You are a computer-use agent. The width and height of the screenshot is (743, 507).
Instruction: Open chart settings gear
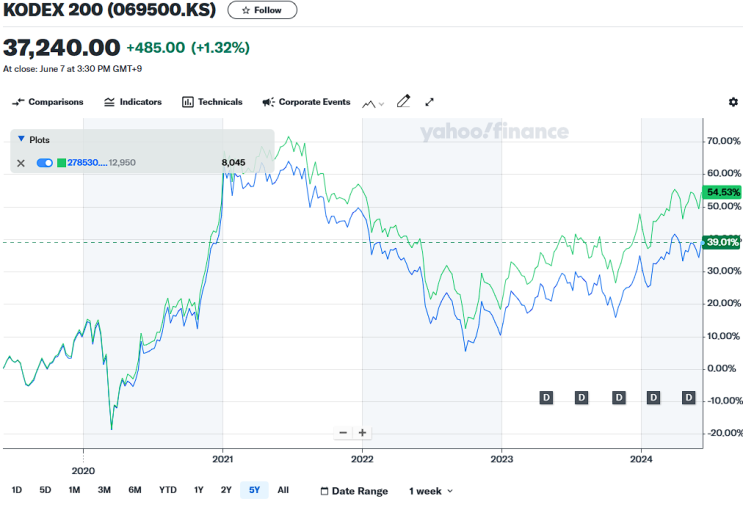[733, 102]
